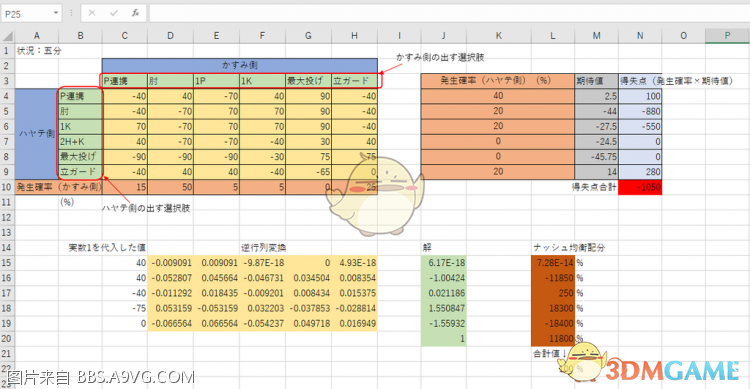Open the Name Box dropdown arrow
This screenshot has width=750, height=389.
56,13
